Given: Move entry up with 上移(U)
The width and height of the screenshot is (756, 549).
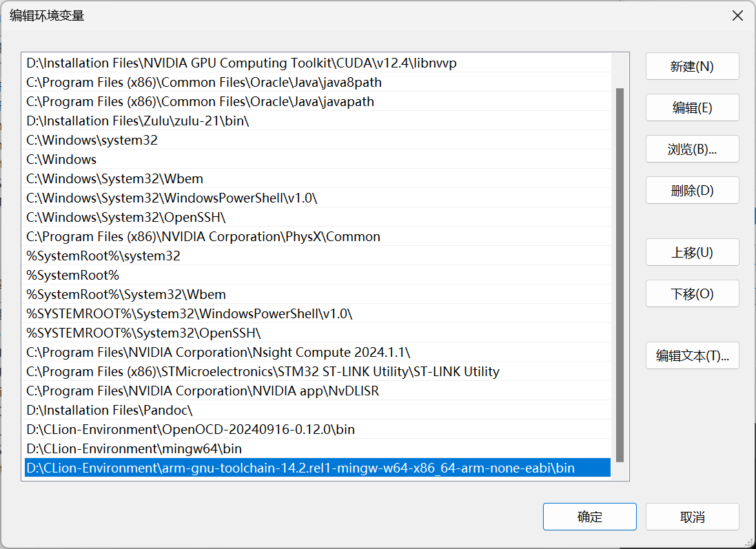Looking at the screenshot, I should pos(692,252).
